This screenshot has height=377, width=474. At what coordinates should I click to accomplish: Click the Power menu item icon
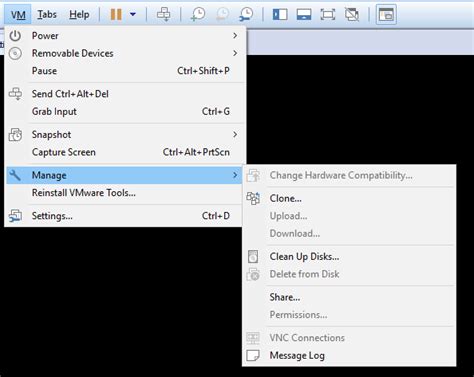click(x=15, y=35)
